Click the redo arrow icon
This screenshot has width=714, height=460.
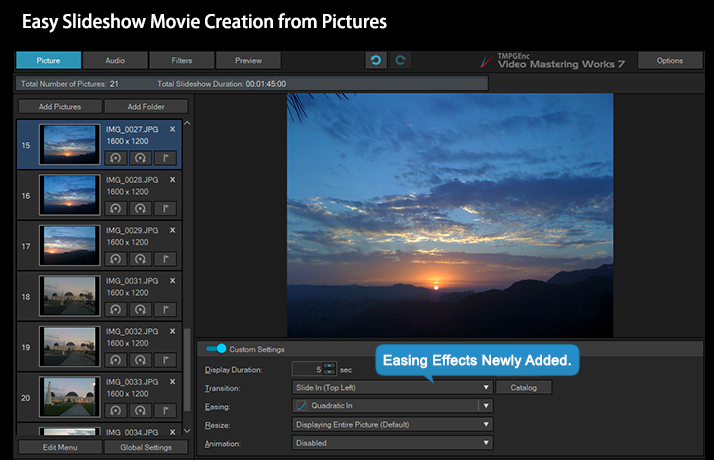(x=401, y=60)
